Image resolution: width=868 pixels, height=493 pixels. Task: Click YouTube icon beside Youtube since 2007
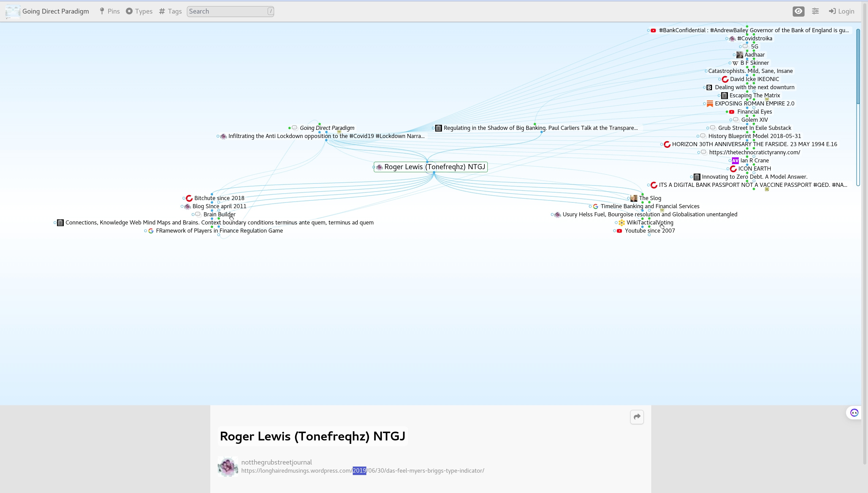pyautogui.click(x=619, y=231)
